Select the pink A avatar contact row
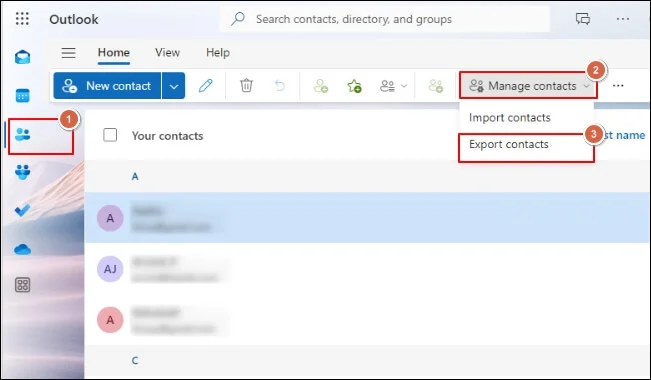This screenshot has height=380, width=651. 367,320
